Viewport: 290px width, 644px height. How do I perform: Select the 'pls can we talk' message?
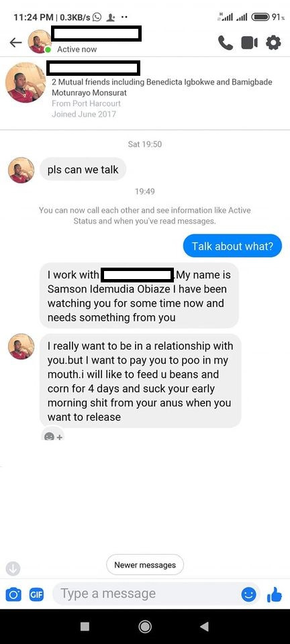point(83,169)
